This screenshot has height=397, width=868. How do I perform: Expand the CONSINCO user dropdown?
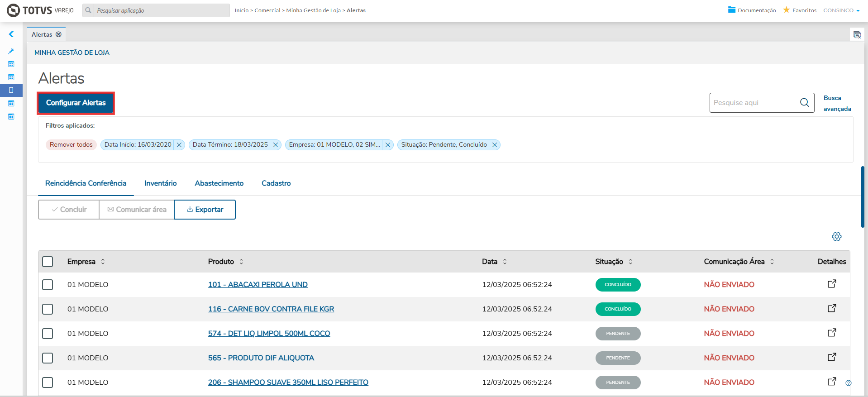coord(841,10)
